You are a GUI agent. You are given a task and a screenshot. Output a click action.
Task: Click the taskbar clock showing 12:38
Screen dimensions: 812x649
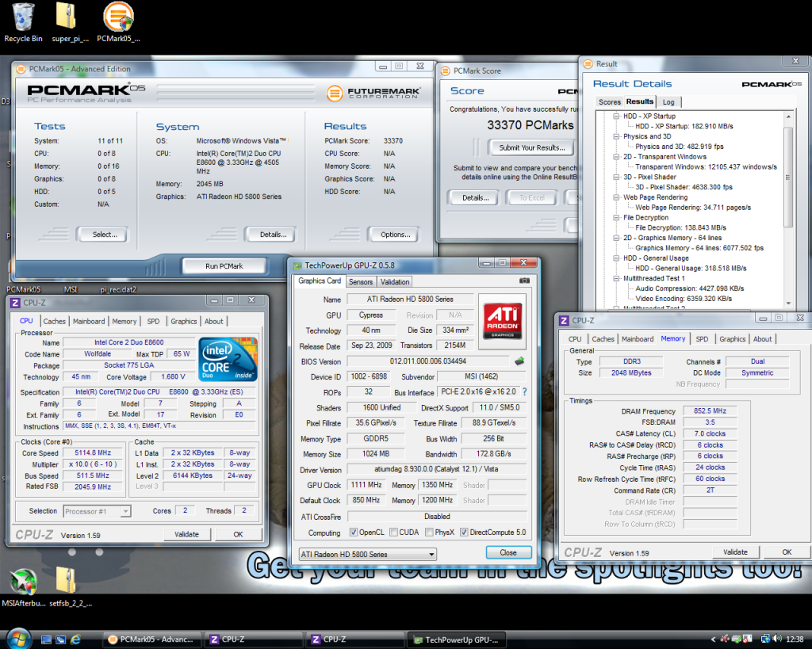coord(795,639)
